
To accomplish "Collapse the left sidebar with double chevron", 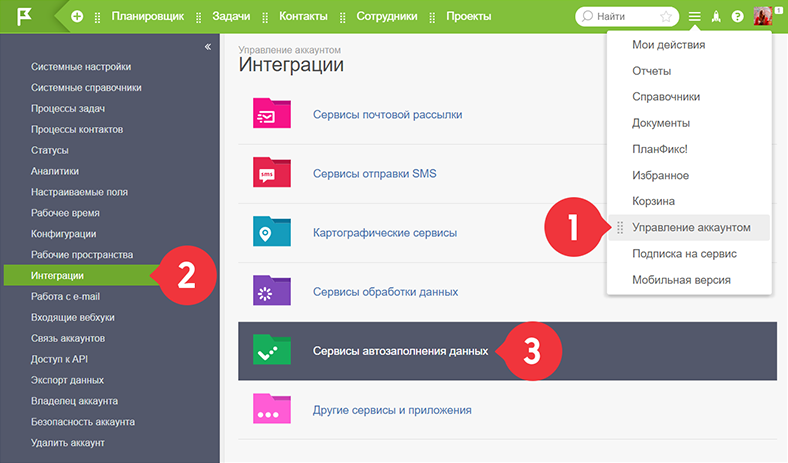I will tap(208, 47).
